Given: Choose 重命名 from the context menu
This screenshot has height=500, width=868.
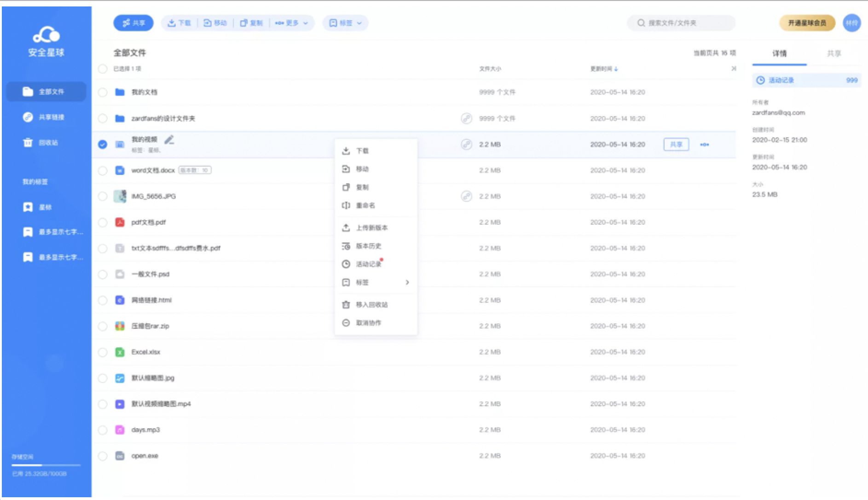Looking at the screenshot, I should (x=365, y=205).
